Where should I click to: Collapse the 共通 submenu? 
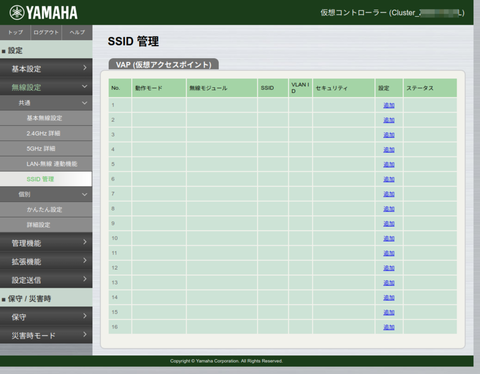[x=46, y=103]
